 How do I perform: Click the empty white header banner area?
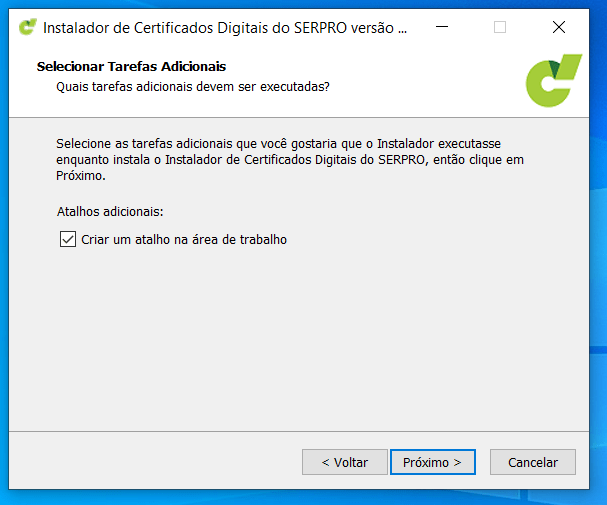430,80
